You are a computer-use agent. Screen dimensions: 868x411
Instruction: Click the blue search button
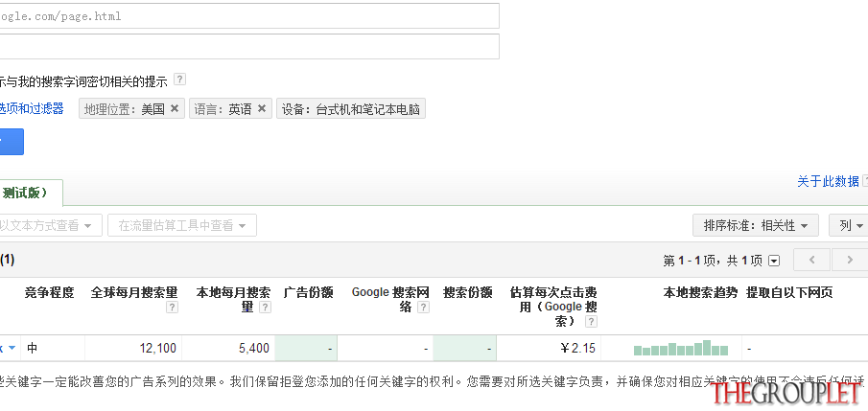point(12,142)
